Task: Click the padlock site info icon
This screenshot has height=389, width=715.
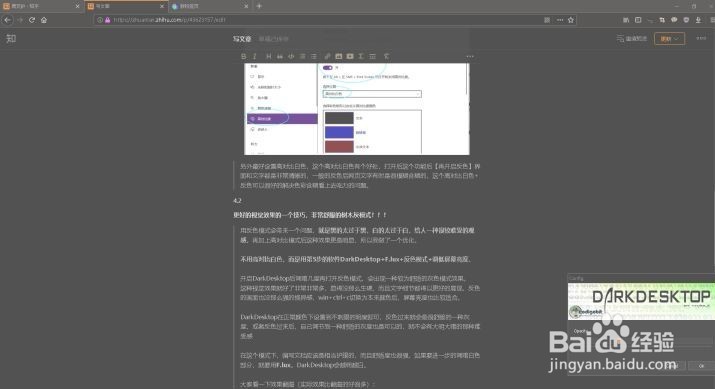Action: coord(108,20)
